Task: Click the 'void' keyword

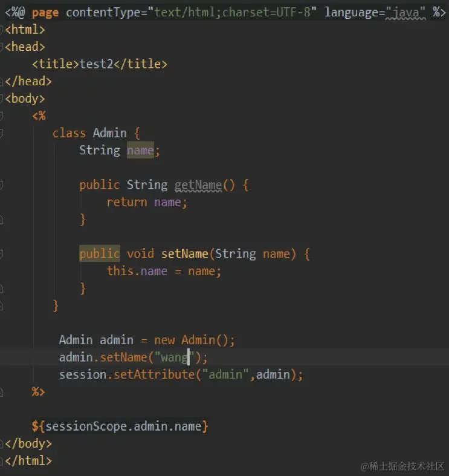Action: pyautogui.click(x=140, y=254)
